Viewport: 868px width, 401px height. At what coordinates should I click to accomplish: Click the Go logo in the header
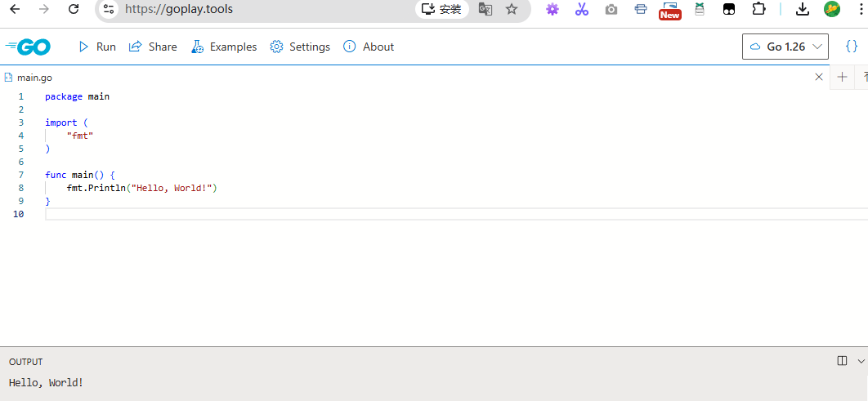pos(29,47)
